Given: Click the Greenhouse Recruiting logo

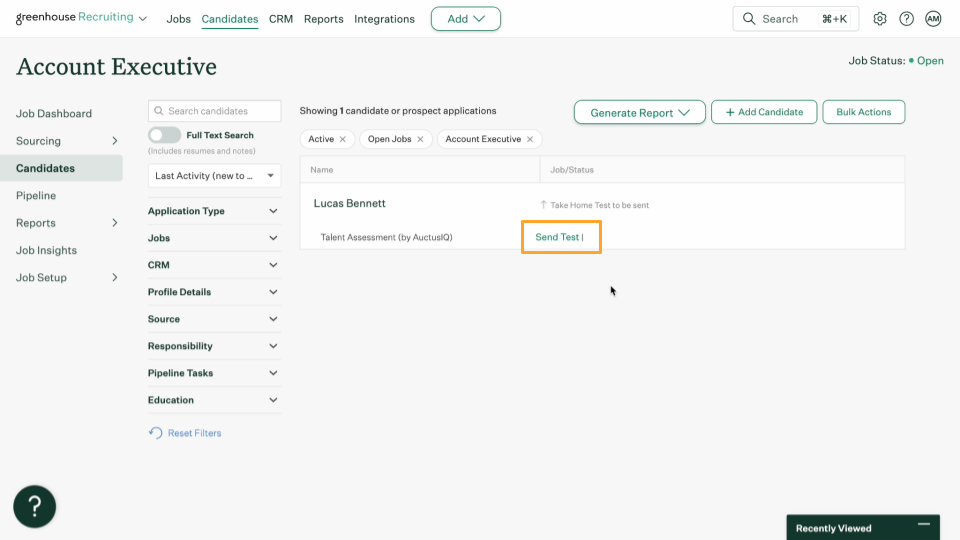Looking at the screenshot, I should tap(75, 17).
